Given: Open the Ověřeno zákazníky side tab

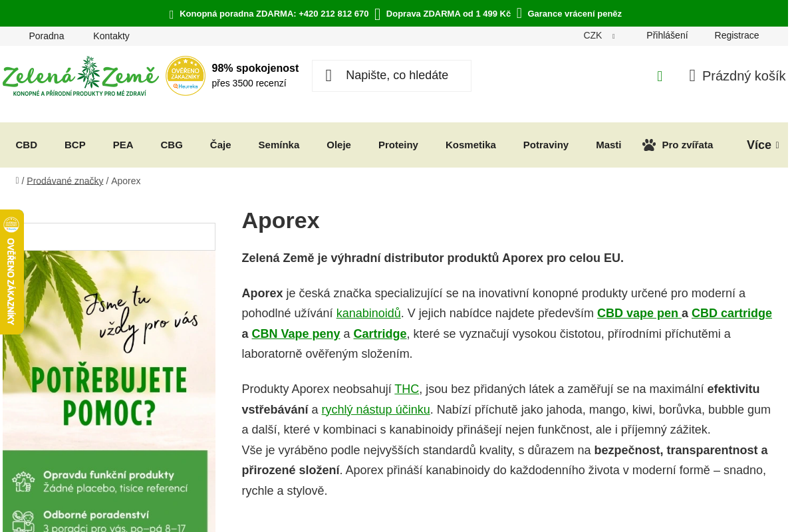Looking at the screenshot, I should click(x=11, y=272).
